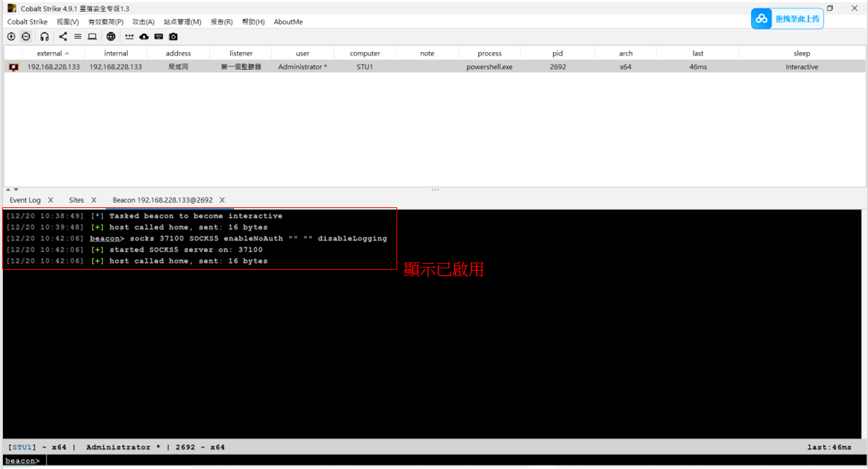Screen dimensions: 868x469
Task: Collapse the session pane with splitter arrows
Action: pos(12,190)
